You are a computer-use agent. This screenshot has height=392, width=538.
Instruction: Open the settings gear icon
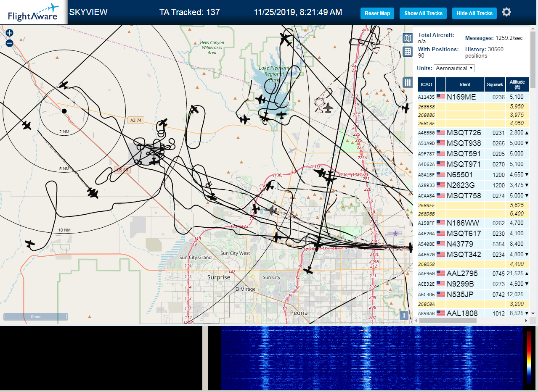point(506,12)
